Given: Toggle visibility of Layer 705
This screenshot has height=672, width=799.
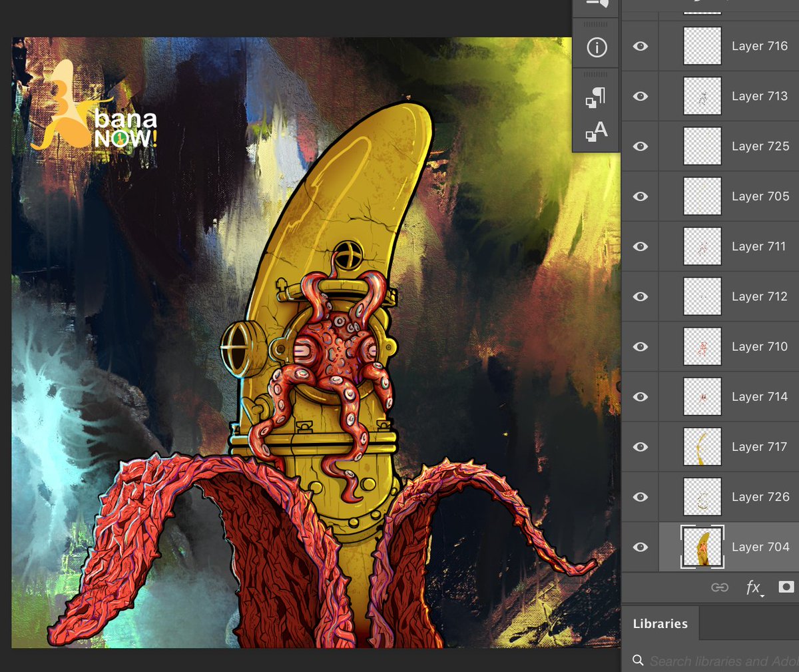Looking at the screenshot, I should [x=641, y=196].
